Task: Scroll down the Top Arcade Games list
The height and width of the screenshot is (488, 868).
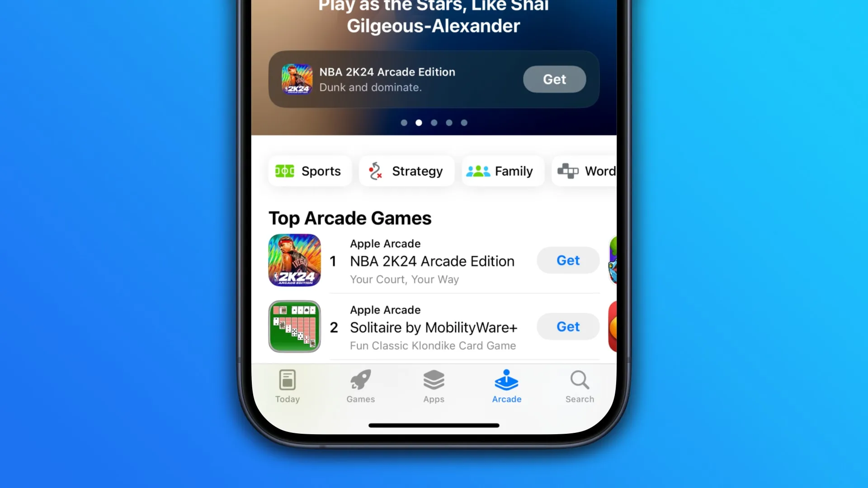Action: pos(434,292)
